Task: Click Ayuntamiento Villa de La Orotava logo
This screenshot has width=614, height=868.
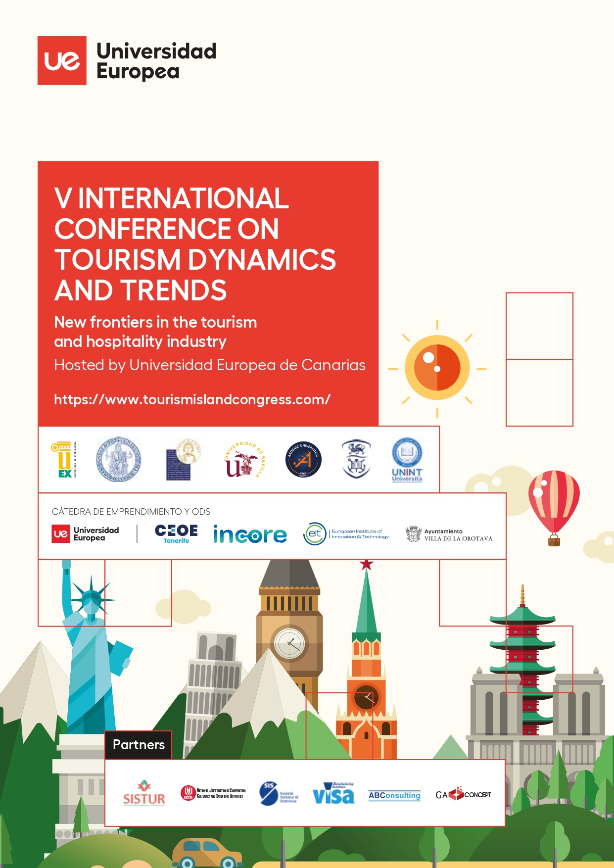Action: 449,534
